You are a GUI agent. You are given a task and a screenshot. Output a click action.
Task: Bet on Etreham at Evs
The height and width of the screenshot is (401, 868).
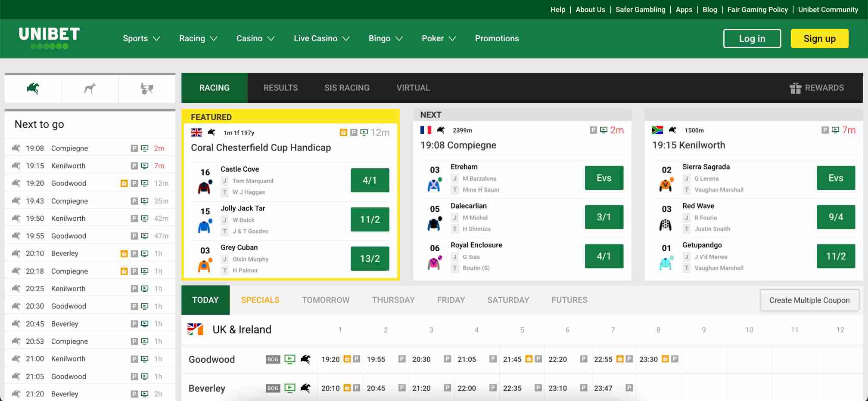point(604,178)
